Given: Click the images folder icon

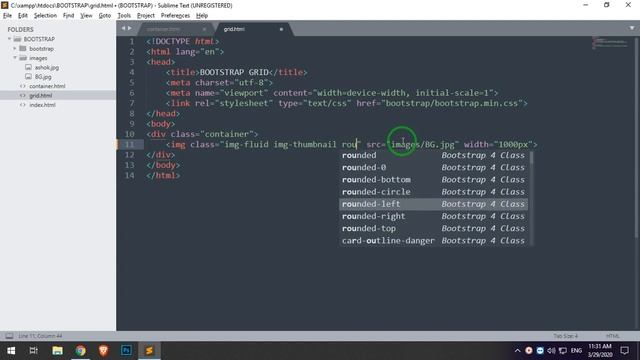Looking at the screenshot, I should [x=23, y=58].
